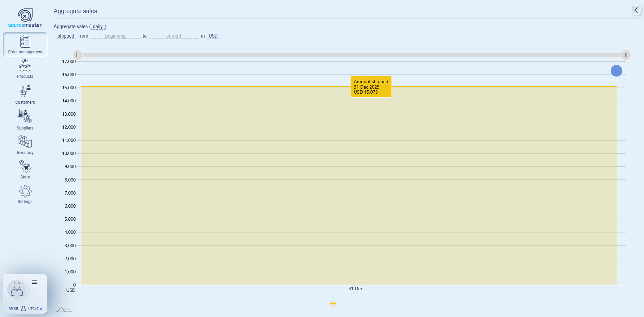The image size is (644, 317).
Task: Click the left range slider handle
Action: pos(77,55)
